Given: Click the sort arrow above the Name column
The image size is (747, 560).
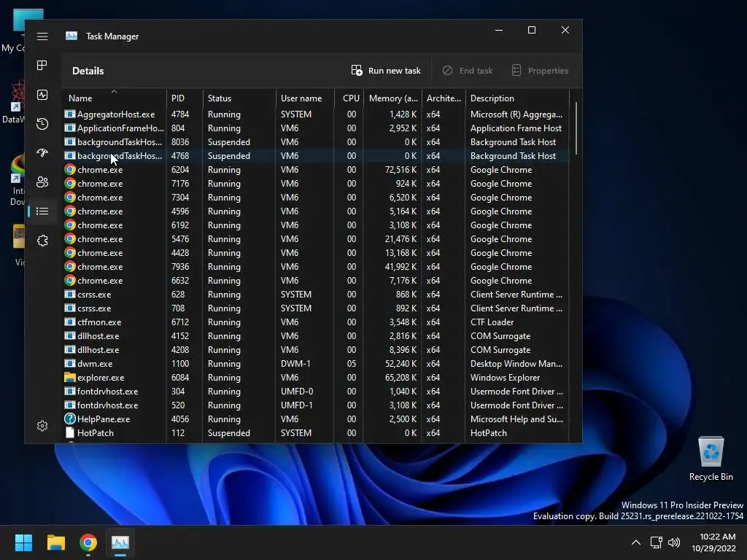Looking at the screenshot, I should tap(114, 91).
